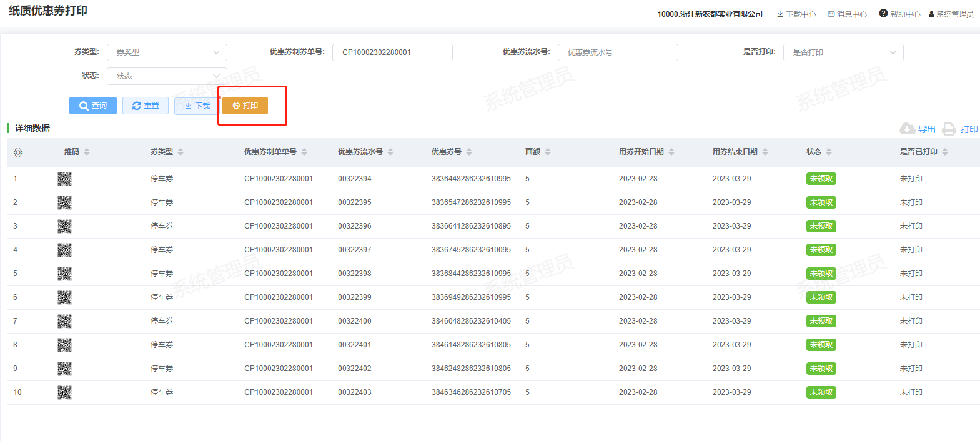Click 未打印 in row 8
Screen dimensions: 980x441
tap(911, 345)
